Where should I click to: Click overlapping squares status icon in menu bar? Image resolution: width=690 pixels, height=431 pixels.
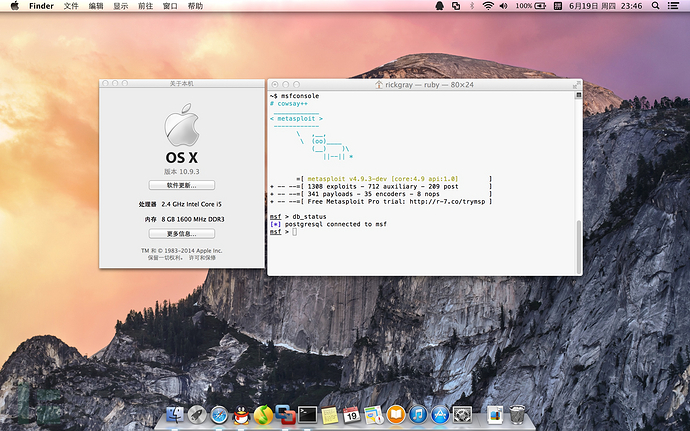[456, 6]
